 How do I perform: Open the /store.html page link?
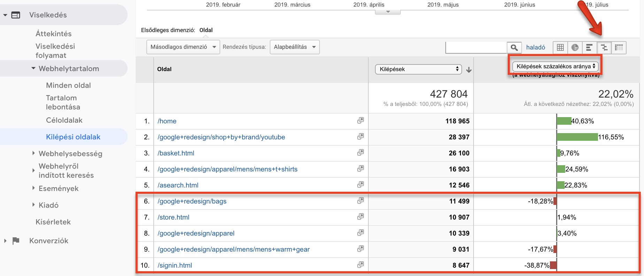tap(174, 217)
